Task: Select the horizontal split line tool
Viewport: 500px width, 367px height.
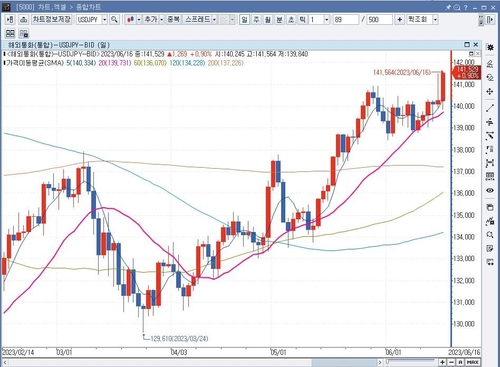Action: tap(490, 122)
